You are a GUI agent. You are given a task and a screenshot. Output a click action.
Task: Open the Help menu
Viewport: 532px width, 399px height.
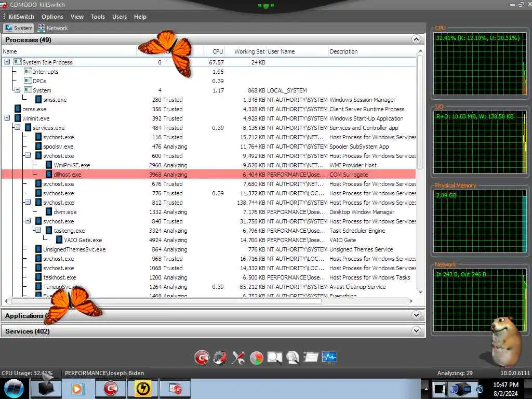(x=140, y=17)
